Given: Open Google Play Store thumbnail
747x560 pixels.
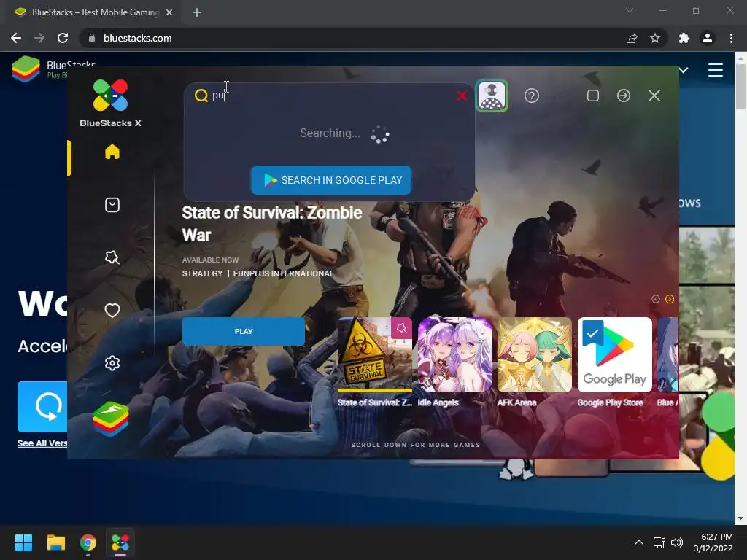Looking at the screenshot, I should [x=614, y=355].
